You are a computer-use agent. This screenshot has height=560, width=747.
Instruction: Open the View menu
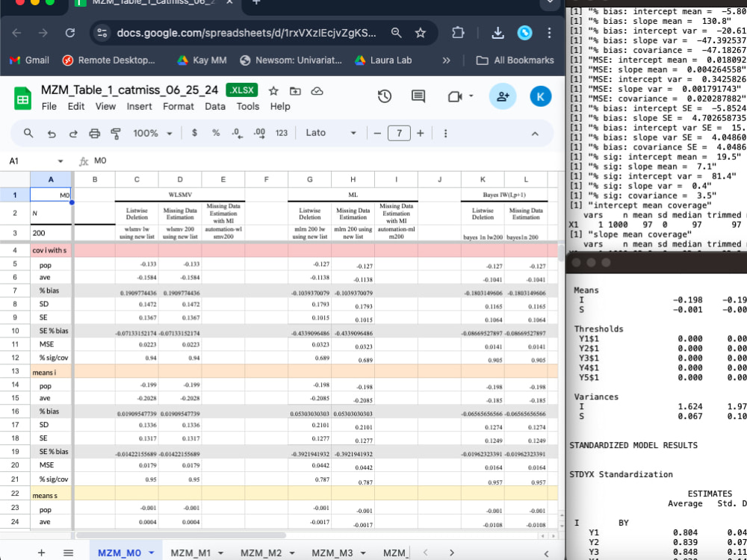coord(105,106)
